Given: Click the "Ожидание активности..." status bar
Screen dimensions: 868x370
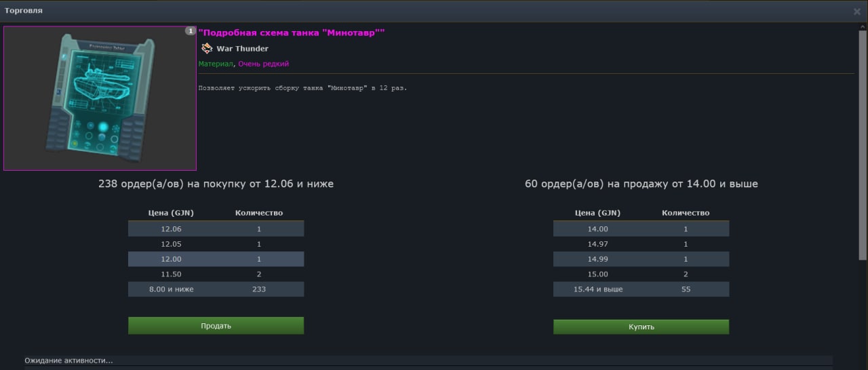Looking at the screenshot, I should tap(429, 361).
